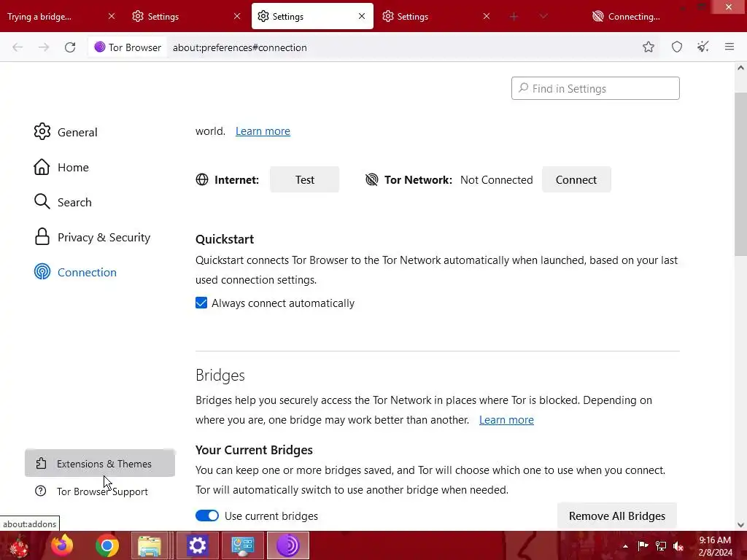Click the Test internet button

point(304,179)
